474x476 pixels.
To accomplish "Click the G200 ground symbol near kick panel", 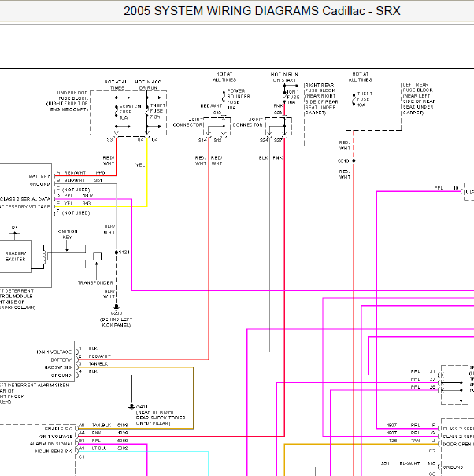I will [x=117, y=307].
